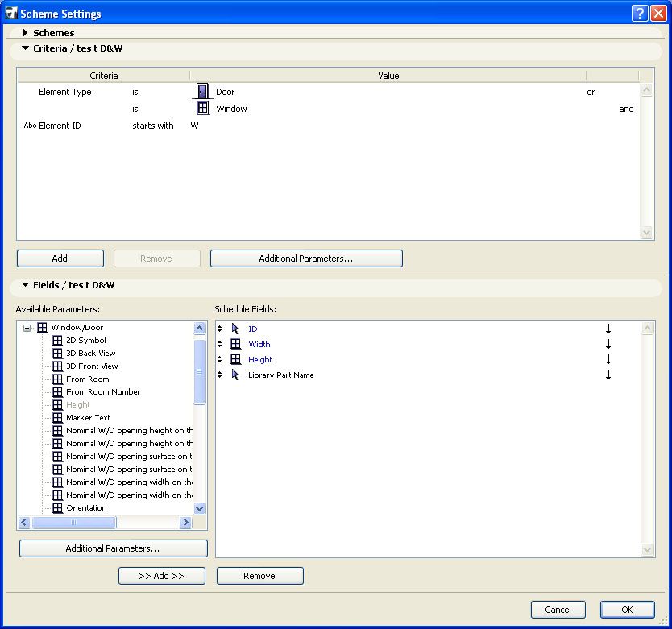
Task: Open the Help button in title bar
Action: point(640,13)
